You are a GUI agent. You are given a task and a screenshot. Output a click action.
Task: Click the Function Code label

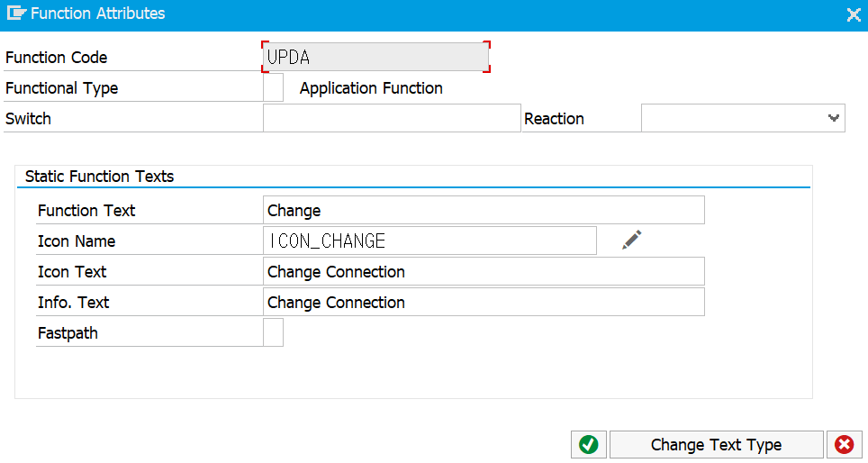click(57, 58)
